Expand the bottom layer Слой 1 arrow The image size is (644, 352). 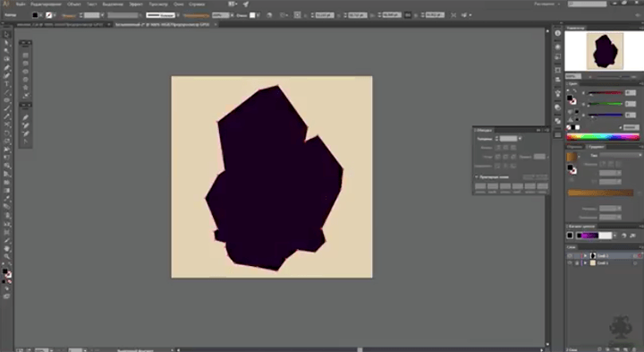click(x=586, y=262)
